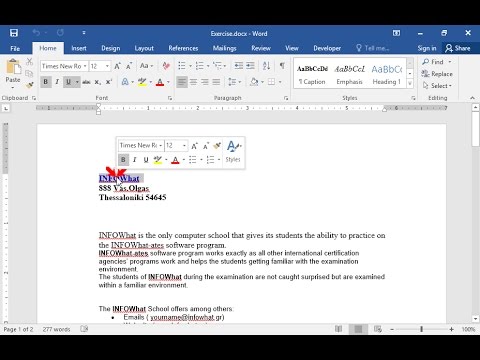The width and height of the screenshot is (480, 360).
Task: Click the Sort icon in Paragraph group
Action: pos(266,66)
